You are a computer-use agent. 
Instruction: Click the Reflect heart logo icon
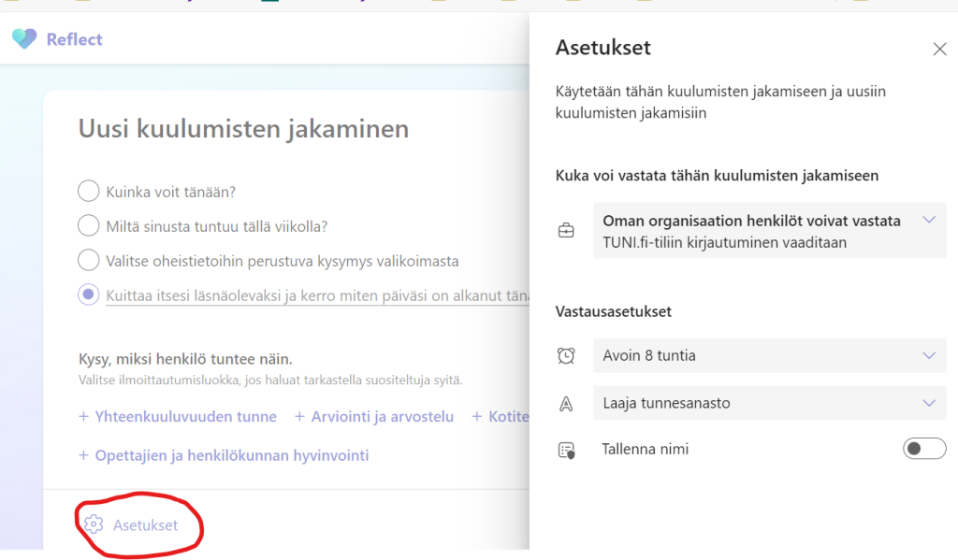24,39
